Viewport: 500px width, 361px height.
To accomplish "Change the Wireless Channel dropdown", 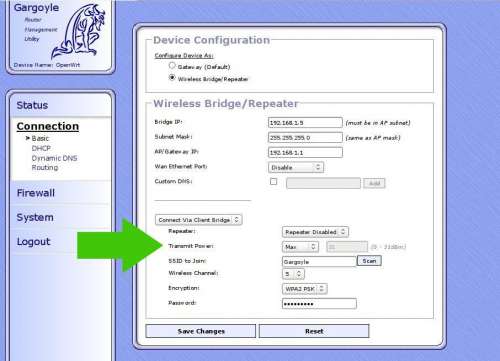I will tap(293, 274).
